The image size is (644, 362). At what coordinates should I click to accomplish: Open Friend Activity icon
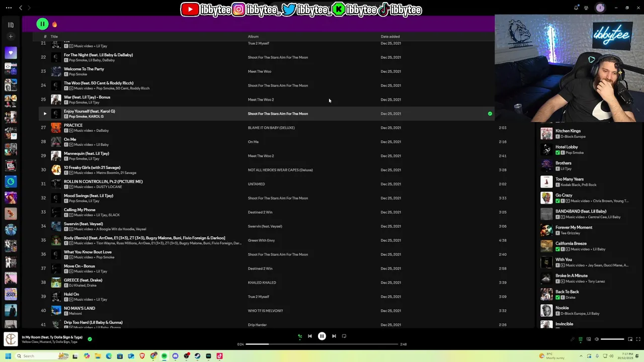[586, 8]
